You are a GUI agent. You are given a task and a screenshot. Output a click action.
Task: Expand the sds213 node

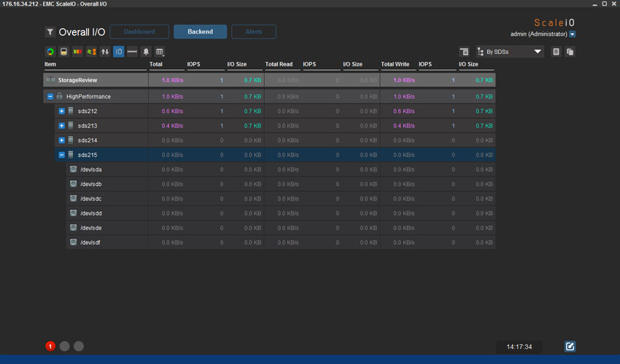(x=62, y=125)
